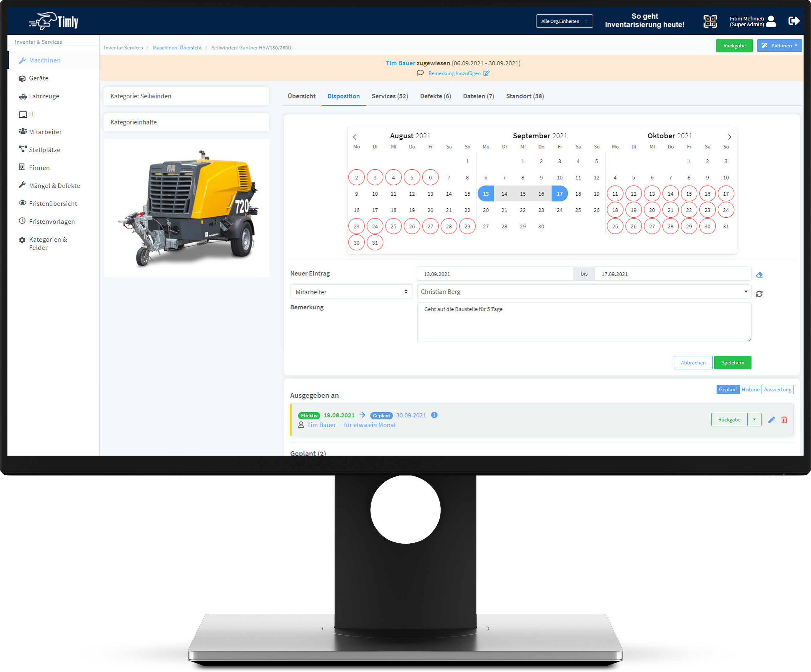This screenshot has width=811, height=672.
Task: Click the eraser icon beside date range
Action: (x=759, y=275)
